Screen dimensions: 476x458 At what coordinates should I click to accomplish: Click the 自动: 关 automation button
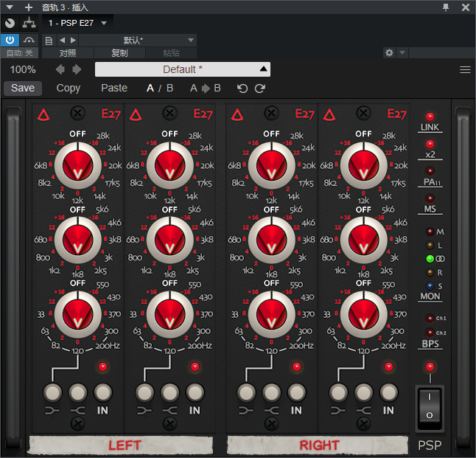(19, 53)
